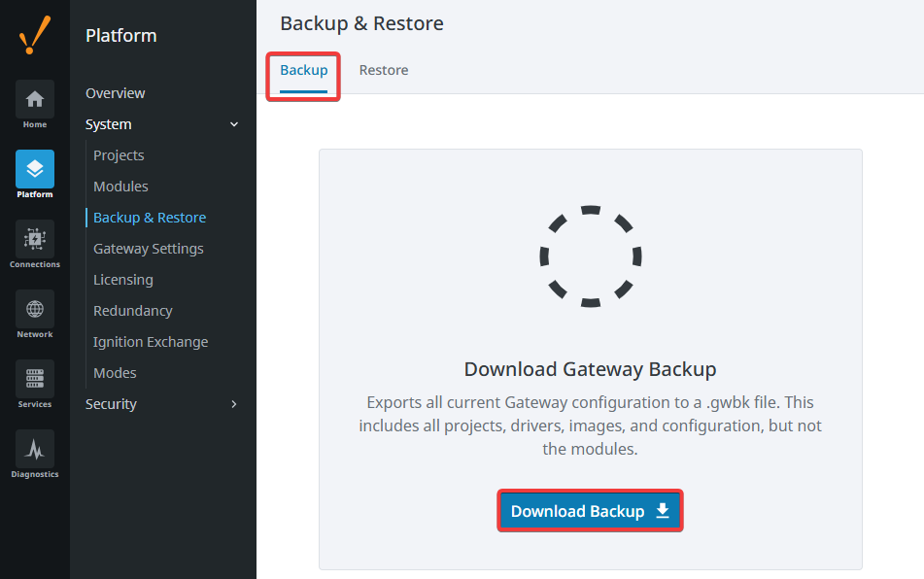Viewport: 924px width, 579px height.
Task: Select Backup & Restore menu item
Action: click(x=150, y=218)
